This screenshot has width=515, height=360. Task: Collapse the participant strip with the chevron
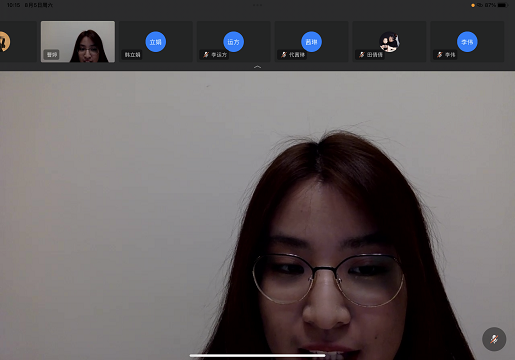[x=257, y=67]
